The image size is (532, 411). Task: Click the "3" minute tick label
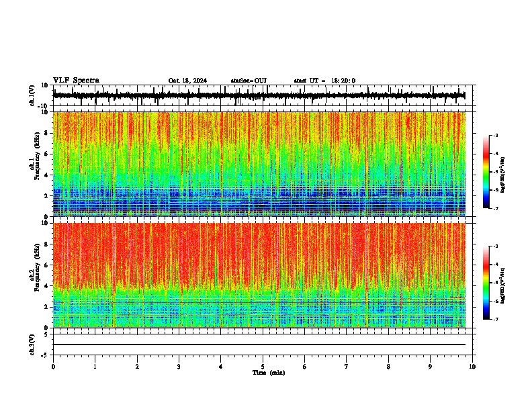pyautogui.click(x=179, y=367)
